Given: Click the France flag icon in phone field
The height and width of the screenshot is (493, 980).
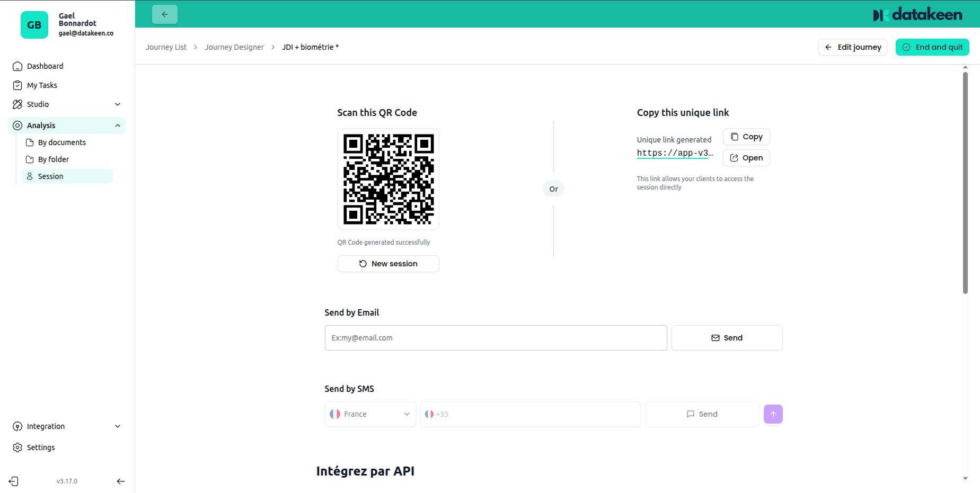Looking at the screenshot, I should coord(429,414).
